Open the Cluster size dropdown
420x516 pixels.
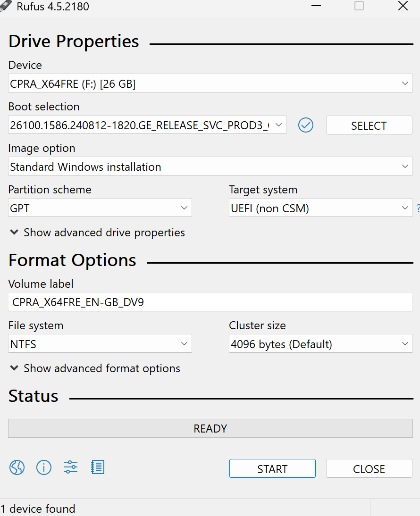click(320, 343)
